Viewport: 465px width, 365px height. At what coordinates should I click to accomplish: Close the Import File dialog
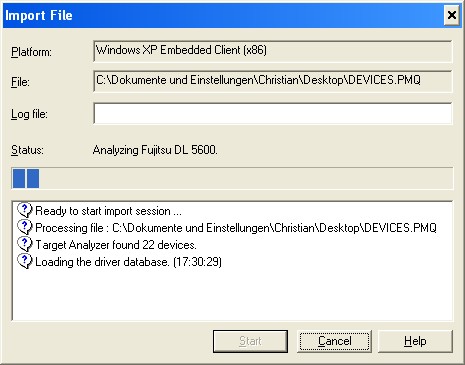coord(452,15)
